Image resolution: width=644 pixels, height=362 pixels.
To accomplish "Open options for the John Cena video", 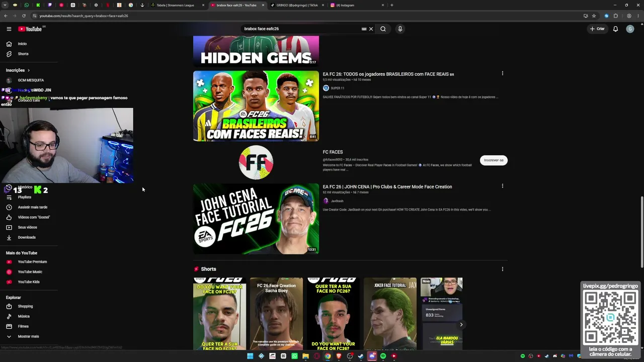I will point(502,186).
